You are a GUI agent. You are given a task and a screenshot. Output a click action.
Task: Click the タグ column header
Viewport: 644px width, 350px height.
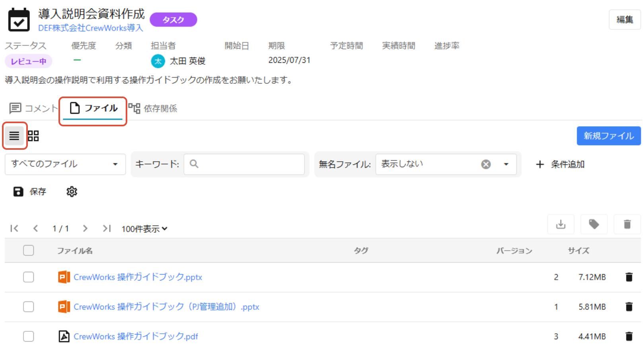[x=361, y=251]
